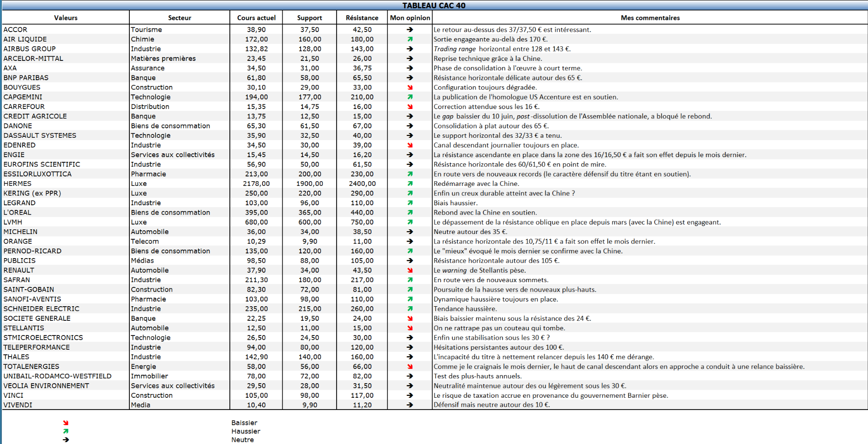Click the Valeurs column header
The width and height of the screenshot is (868, 444).
pos(66,18)
